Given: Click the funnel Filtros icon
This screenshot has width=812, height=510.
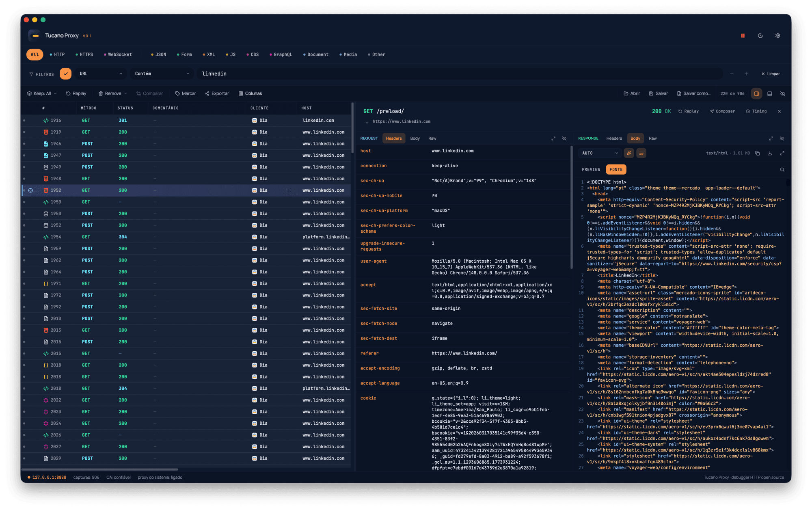Looking at the screenshot, I should click(x=31, y=74).
